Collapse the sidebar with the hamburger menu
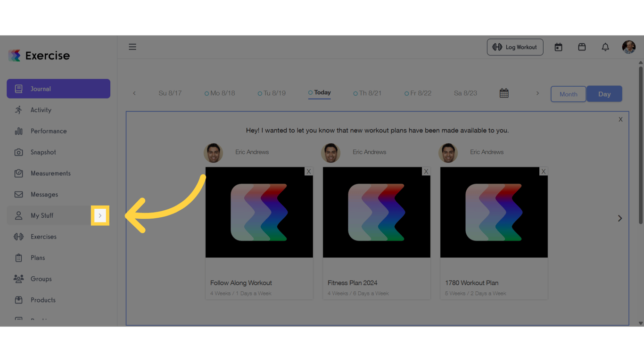This screenshot has height=362, width=644. click(x=132, y=47)
